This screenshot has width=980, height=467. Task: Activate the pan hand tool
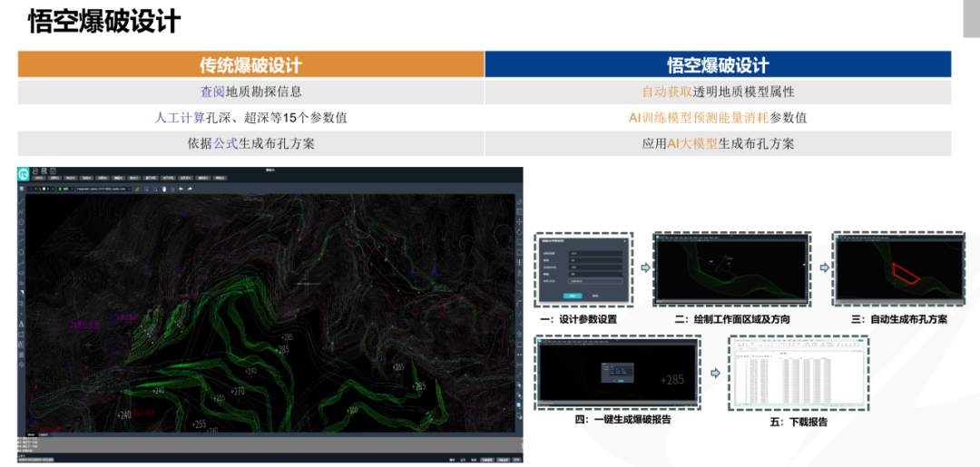click(163, 189)
